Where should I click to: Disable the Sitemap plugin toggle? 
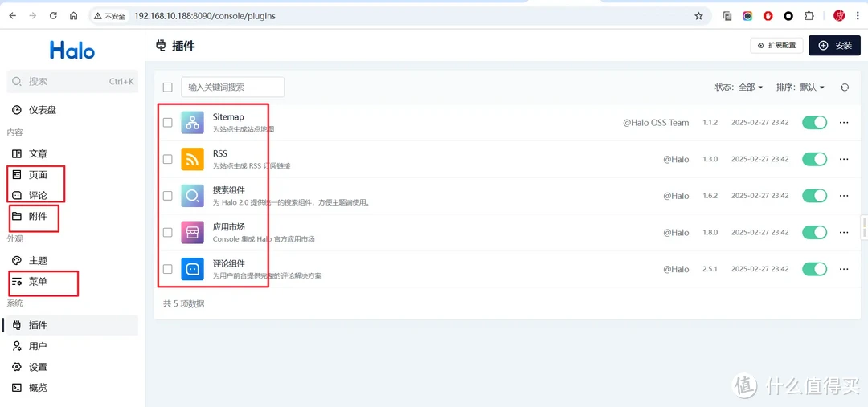(x=814, y=123)
